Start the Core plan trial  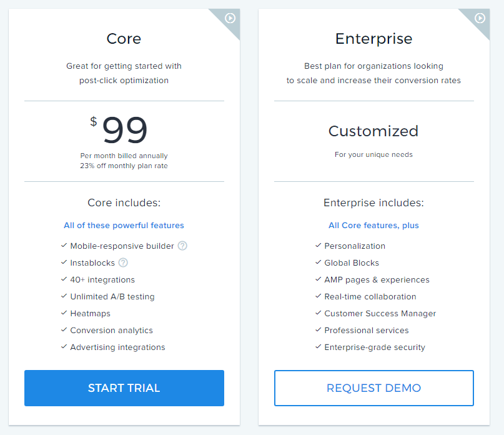coord(124,388)
